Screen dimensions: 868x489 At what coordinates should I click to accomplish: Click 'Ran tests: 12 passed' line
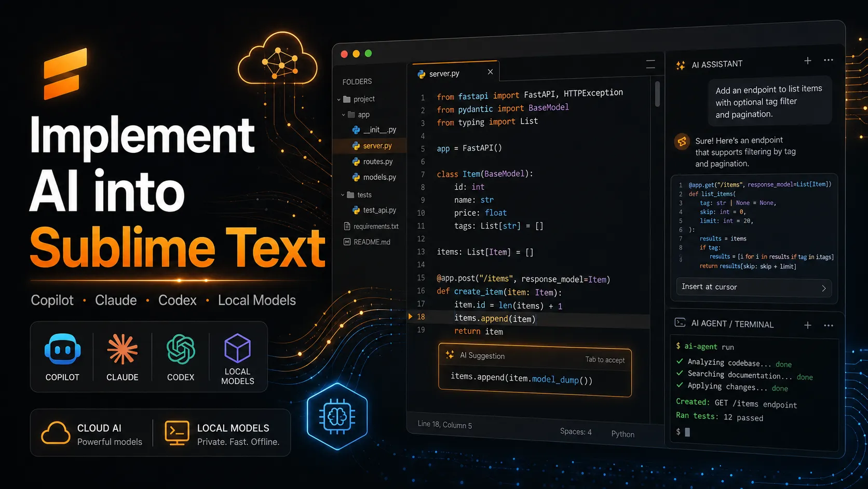pyautogui.click(x=720, y=417)
